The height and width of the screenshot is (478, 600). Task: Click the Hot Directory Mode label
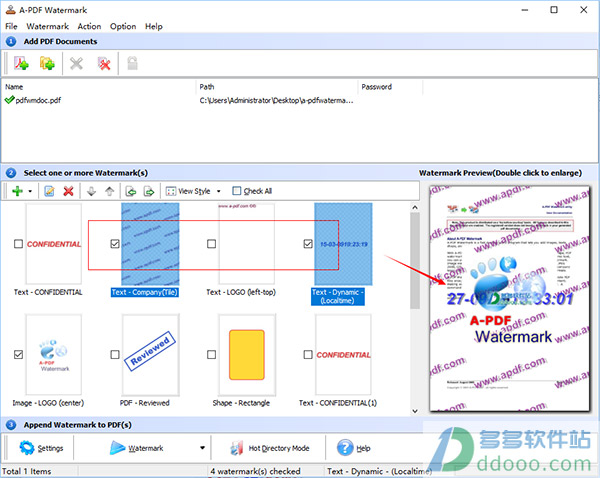pyautogui.click(x=279, y=448)
